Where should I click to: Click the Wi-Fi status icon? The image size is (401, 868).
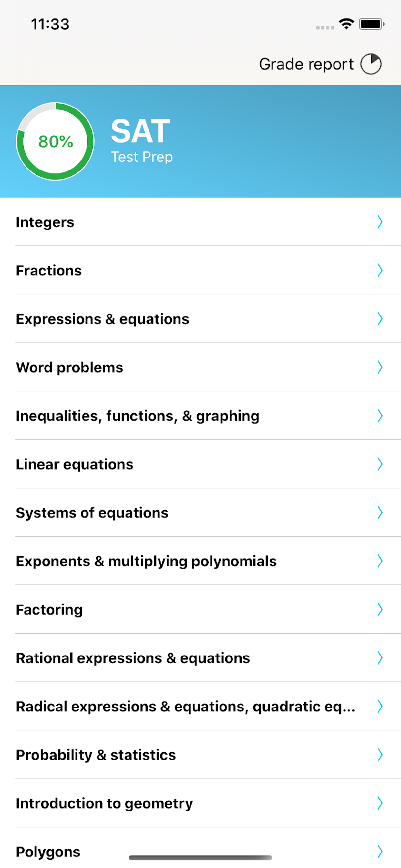click(346, 24)
